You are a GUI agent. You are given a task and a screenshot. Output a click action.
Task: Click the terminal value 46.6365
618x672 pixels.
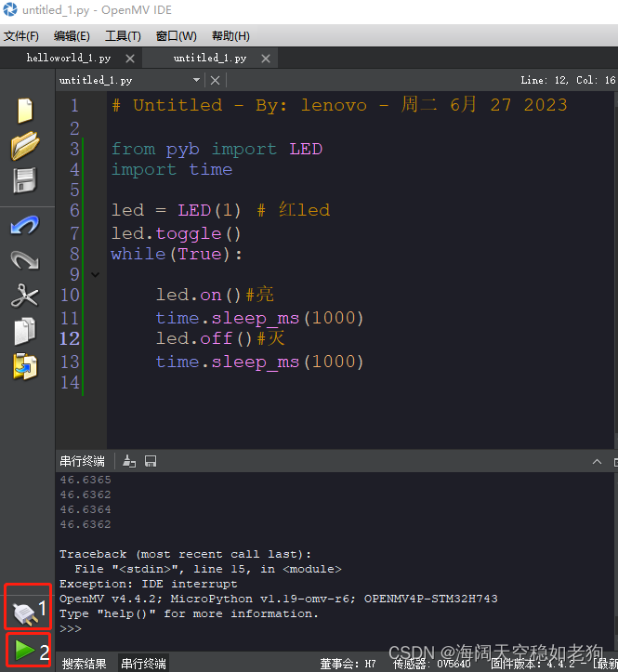[x=85, y=480]
